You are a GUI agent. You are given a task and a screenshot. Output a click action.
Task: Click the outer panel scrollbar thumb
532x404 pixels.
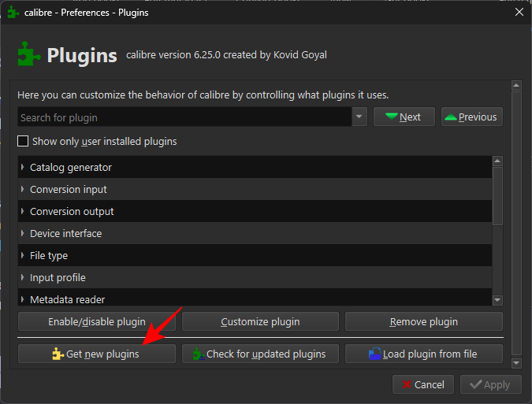click(x=516, y=224)
